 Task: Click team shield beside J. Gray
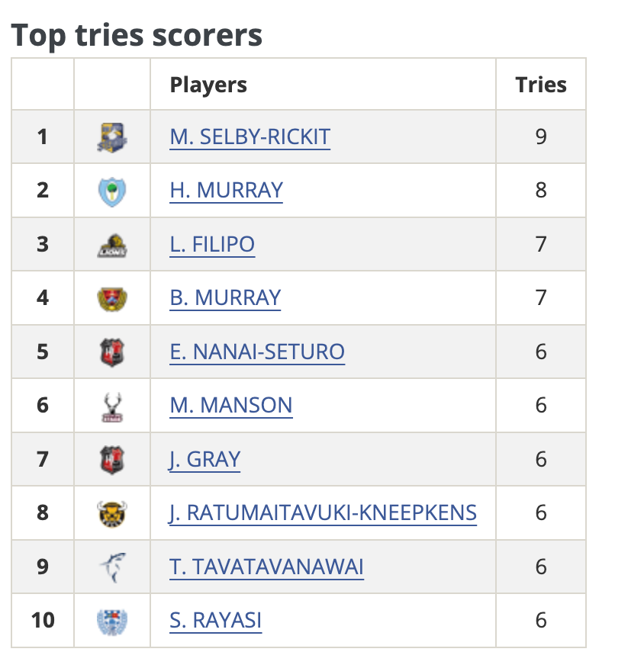click(113, 460)
